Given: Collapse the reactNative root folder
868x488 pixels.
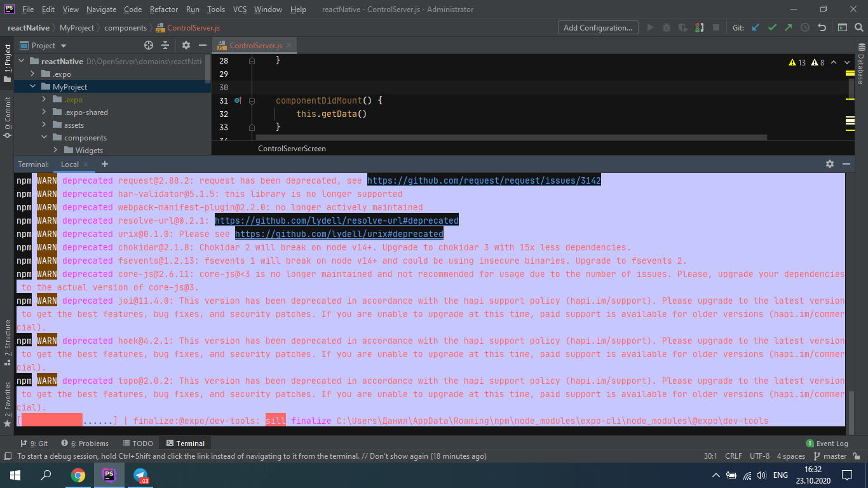Looking at the screenshot, I should pyautogui.click(x=21, y=62).
